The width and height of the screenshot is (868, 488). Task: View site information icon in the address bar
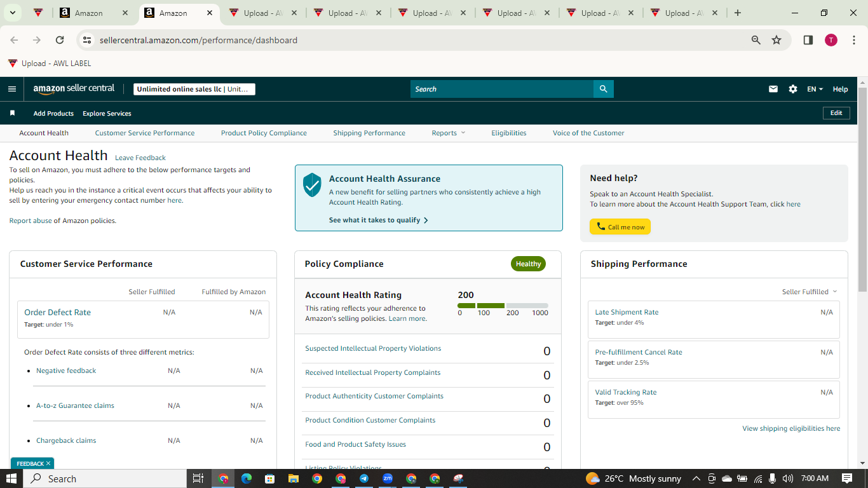88,40
